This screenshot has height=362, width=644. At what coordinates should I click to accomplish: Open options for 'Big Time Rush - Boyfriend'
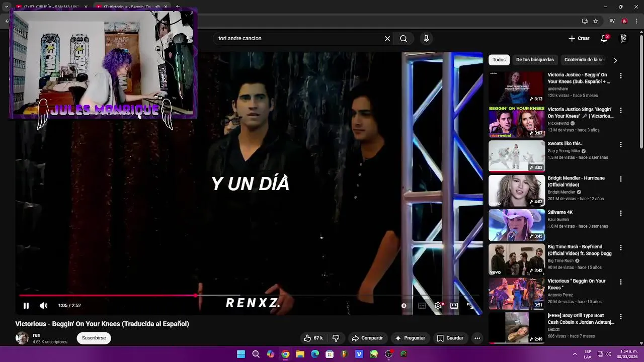tap(620, 248)
